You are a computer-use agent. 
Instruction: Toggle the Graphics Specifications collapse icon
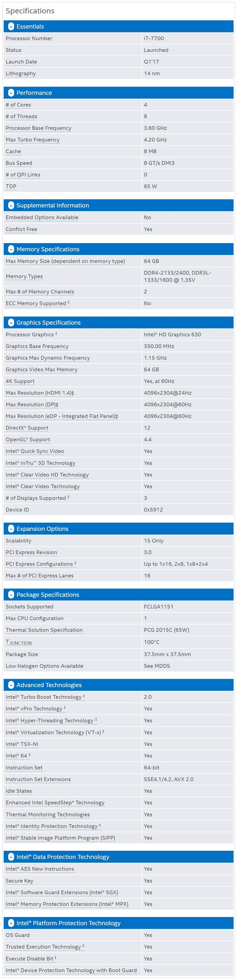coord(11,323)
